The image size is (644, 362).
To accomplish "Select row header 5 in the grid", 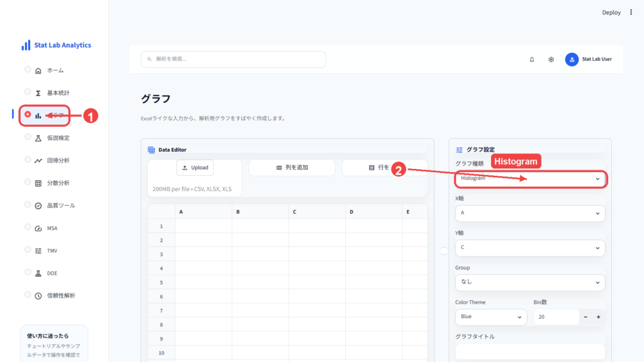I will (x=162, y=282).
